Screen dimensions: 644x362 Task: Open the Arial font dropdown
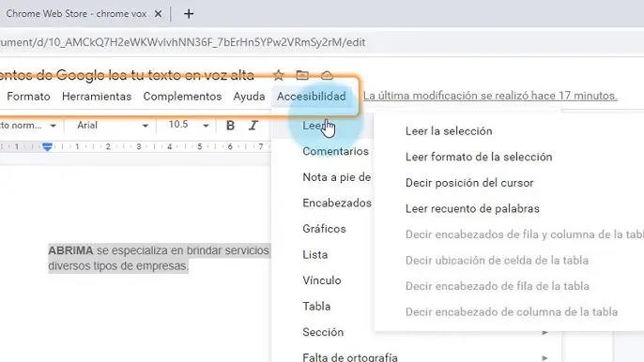pyautogui.click(x=112, y=125)
